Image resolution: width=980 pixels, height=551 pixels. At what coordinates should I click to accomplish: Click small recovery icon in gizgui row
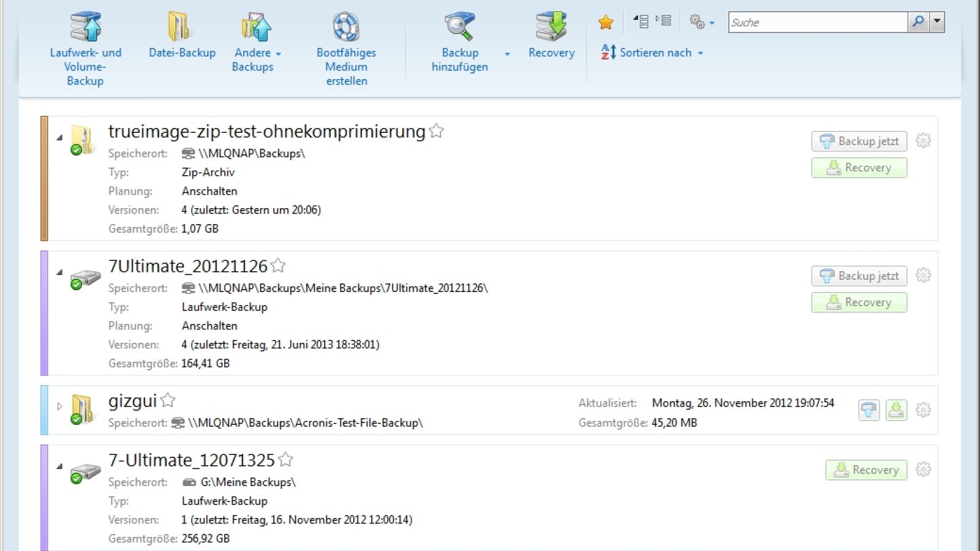(x=896, y=410)
